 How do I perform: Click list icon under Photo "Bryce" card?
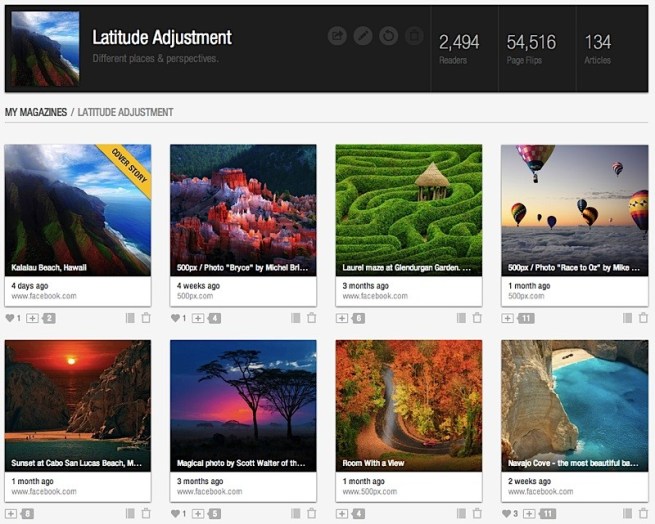[x=296, y=318]
